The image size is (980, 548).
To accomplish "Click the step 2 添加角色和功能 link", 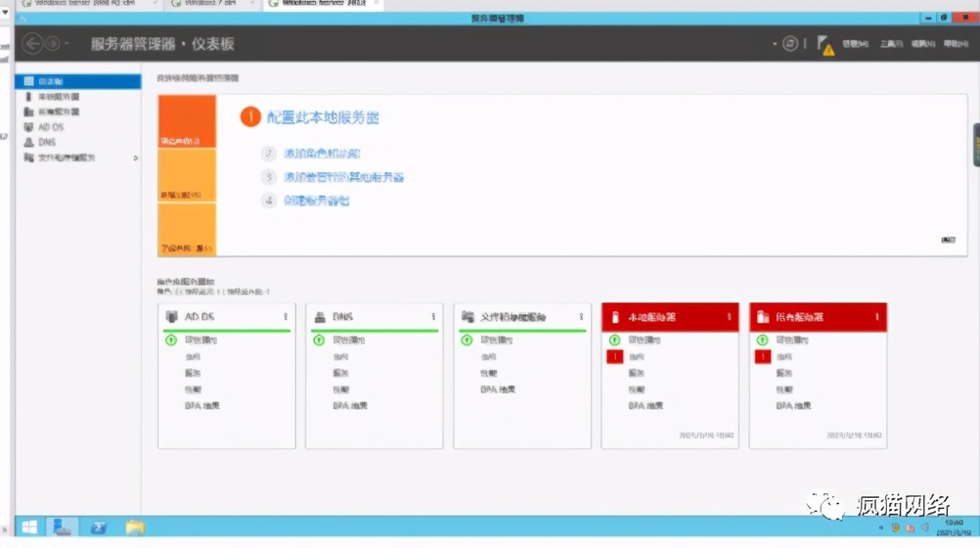I will pyautogui.click(x=322, y=154).
